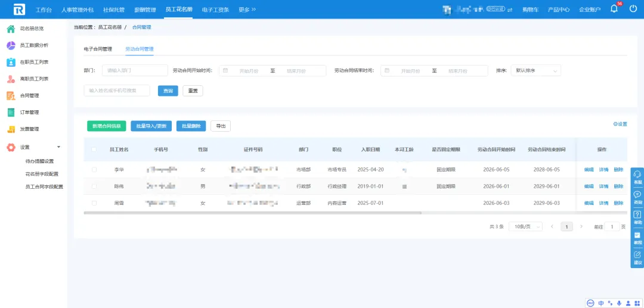
Task: Click the 设置 gear icon in sidebar
Action: point(11,147)
